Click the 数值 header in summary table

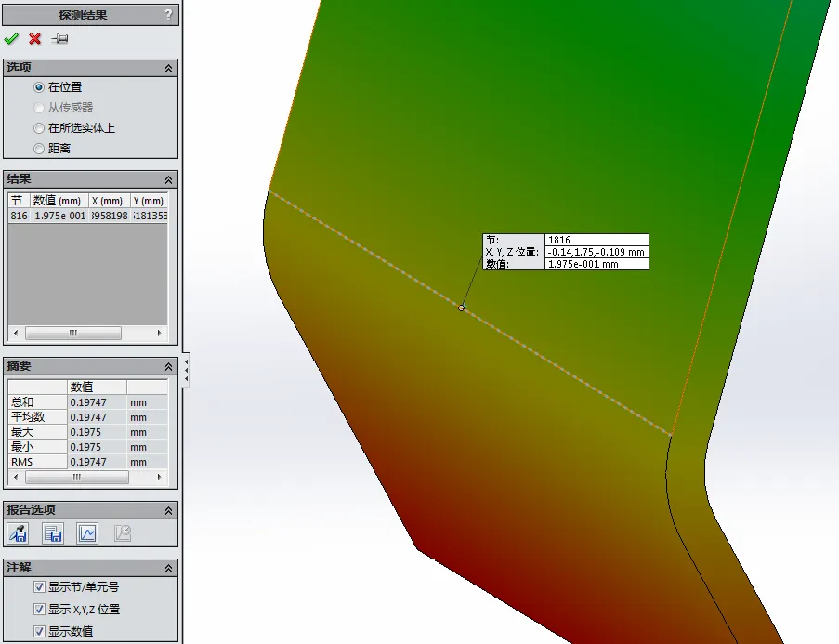point(97,387)
